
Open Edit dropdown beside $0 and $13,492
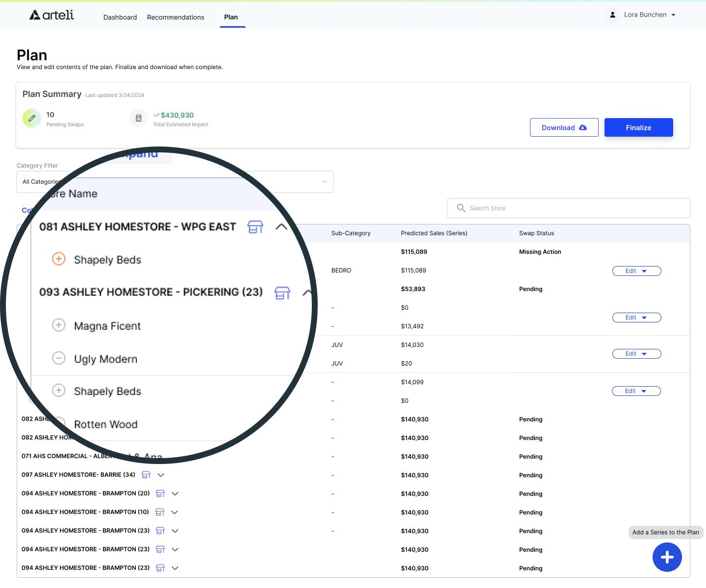point(636,318)
